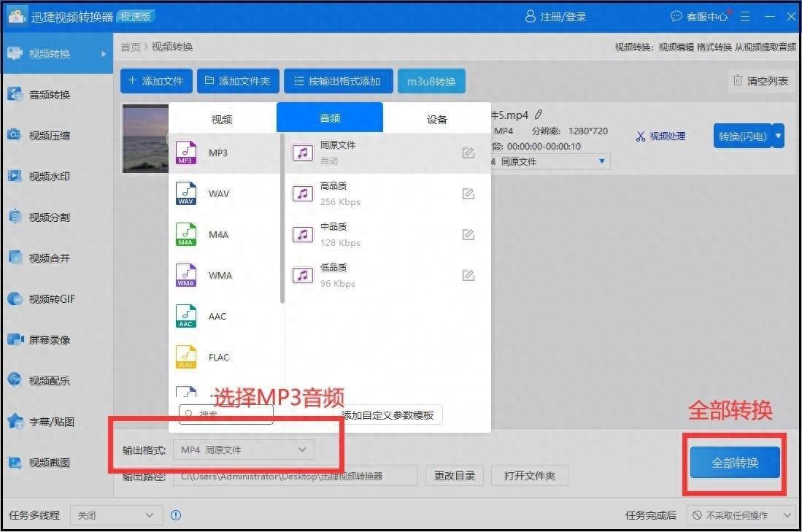Start conversion with 全部转换 button
Screen dimensions: 802x532
[x=735, y=463]
